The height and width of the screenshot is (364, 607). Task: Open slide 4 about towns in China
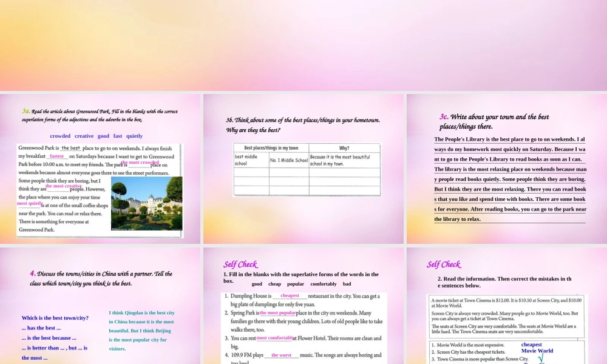100,306
